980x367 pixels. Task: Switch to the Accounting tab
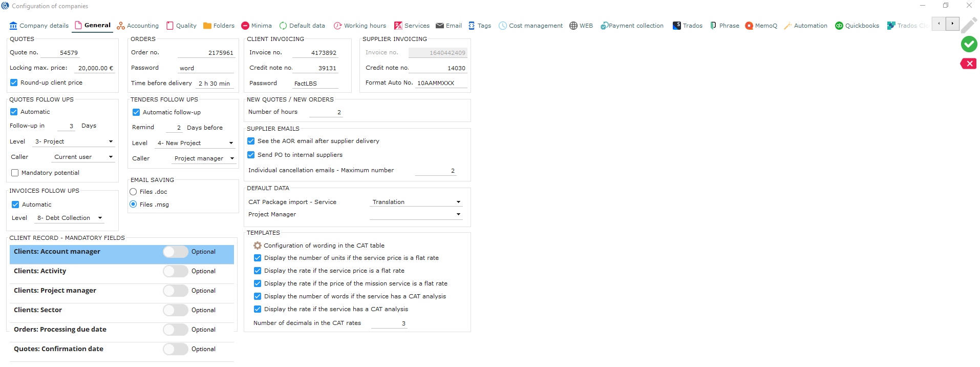138,26
